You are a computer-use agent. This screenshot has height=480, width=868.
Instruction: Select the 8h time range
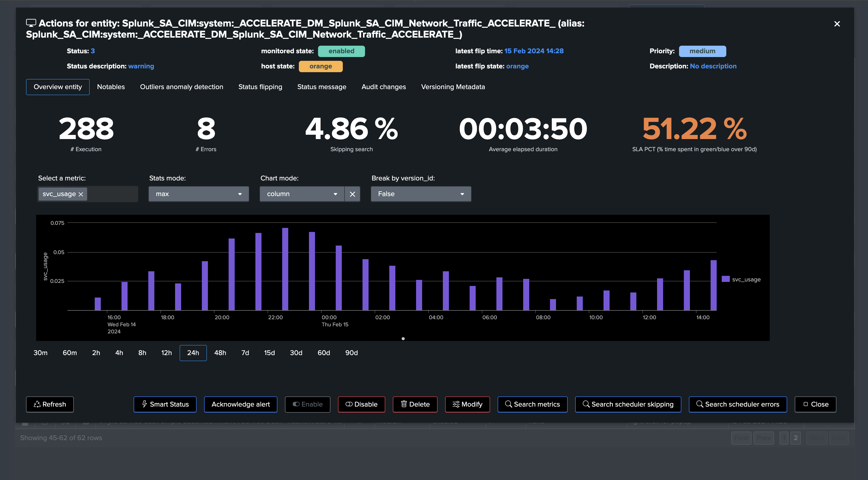click(142, 353)
